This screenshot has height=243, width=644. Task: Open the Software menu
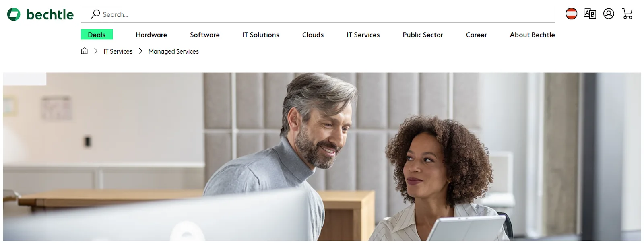[205, 35]
